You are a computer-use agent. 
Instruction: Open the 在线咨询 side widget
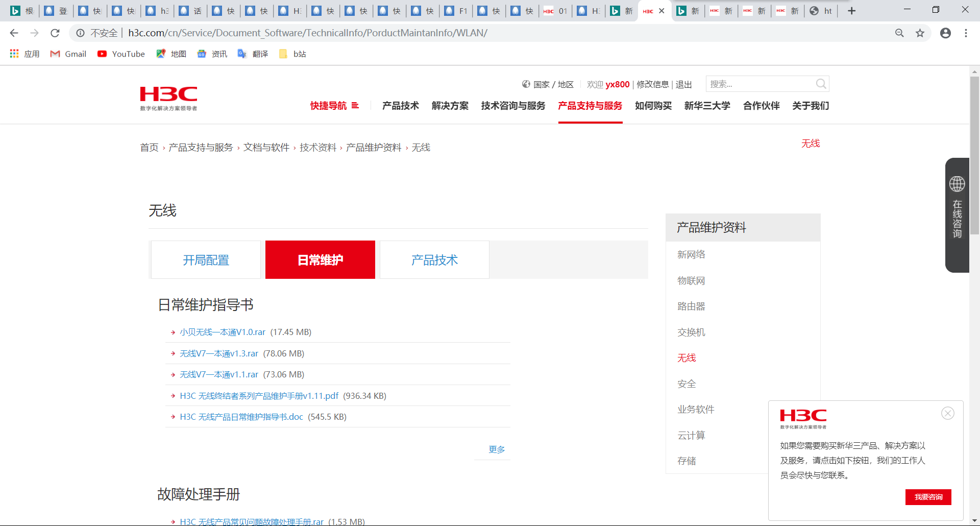point(957,215)
